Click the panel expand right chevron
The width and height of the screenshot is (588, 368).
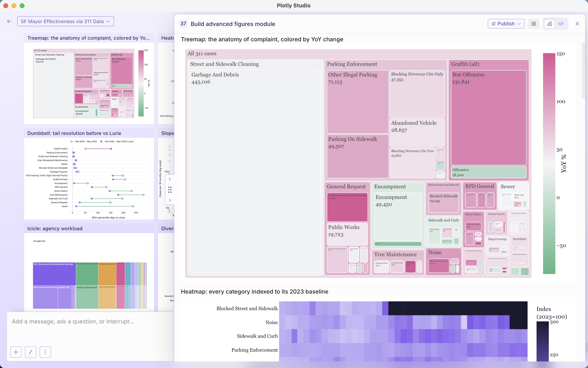170,200
